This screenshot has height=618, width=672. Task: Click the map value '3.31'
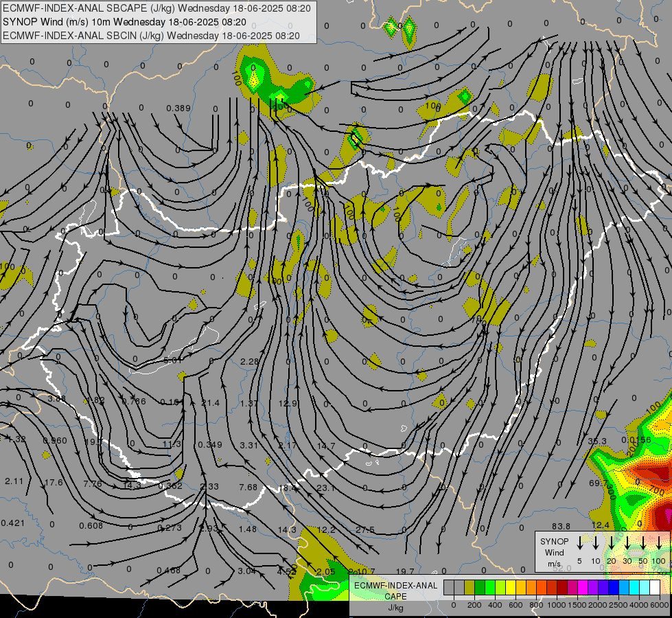point(248,445)
